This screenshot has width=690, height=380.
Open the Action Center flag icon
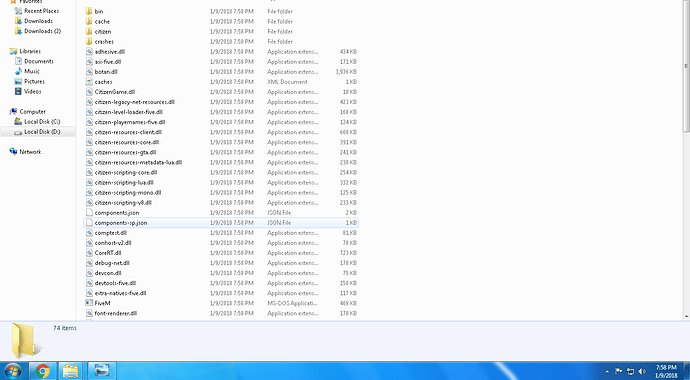click(618, 372)
